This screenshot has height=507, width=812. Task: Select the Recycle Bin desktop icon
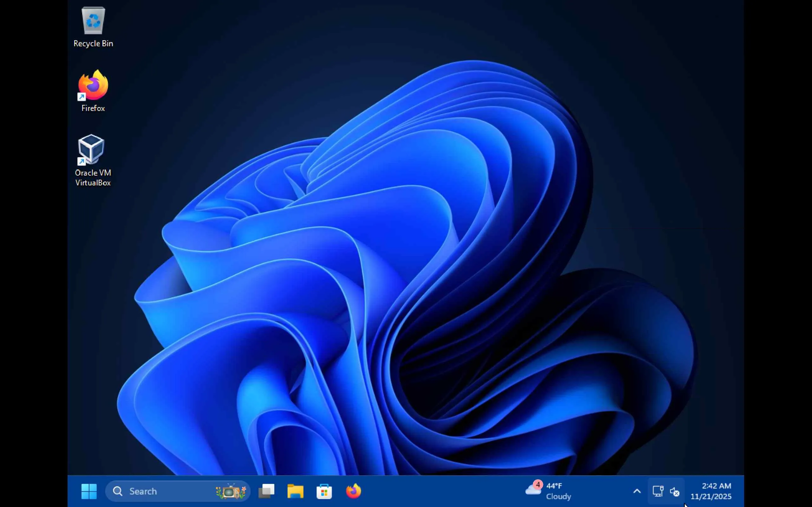coord(93,21)
